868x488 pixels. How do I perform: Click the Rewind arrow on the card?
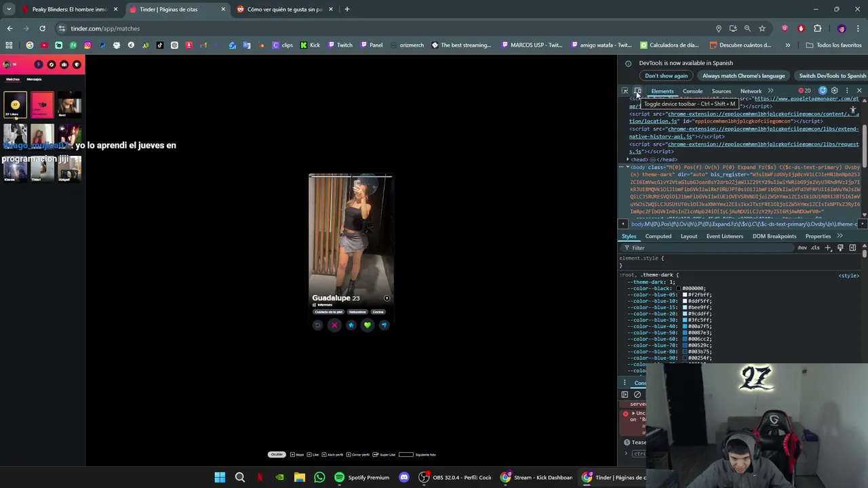(317, 325)
